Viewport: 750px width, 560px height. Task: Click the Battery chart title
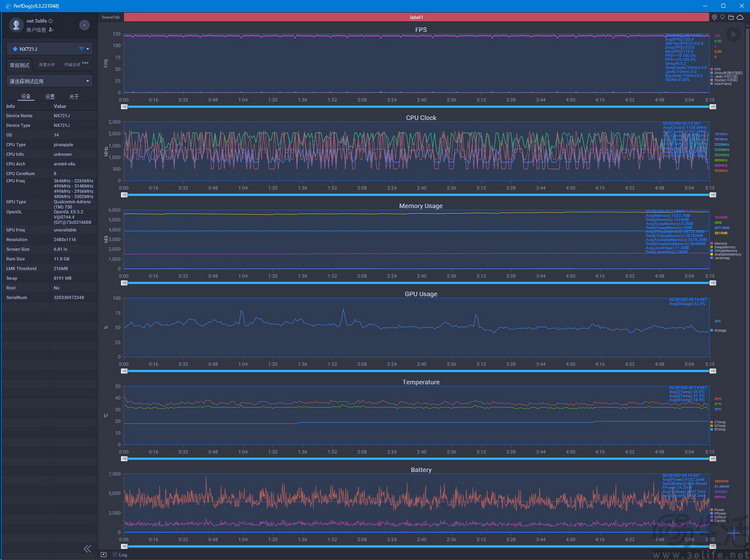tap(421, 470)
